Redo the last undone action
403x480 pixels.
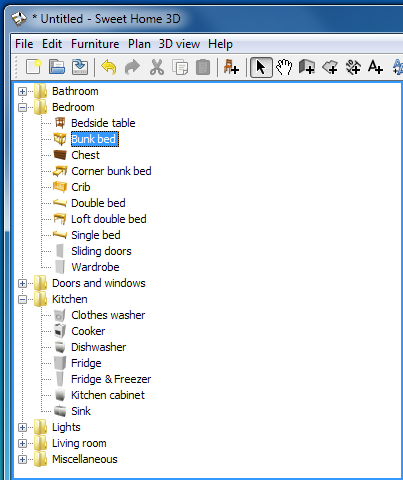coord(133,67)
